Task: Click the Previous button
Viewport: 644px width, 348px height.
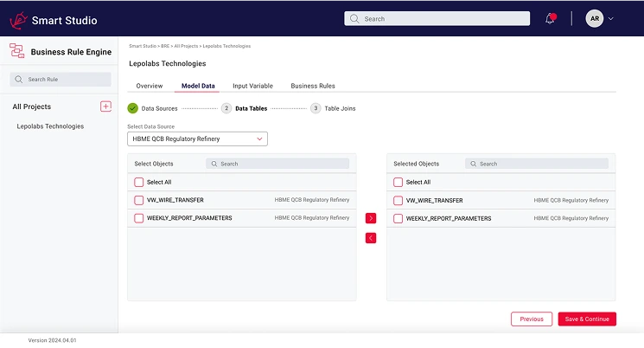Action: (x=532, y=319)
